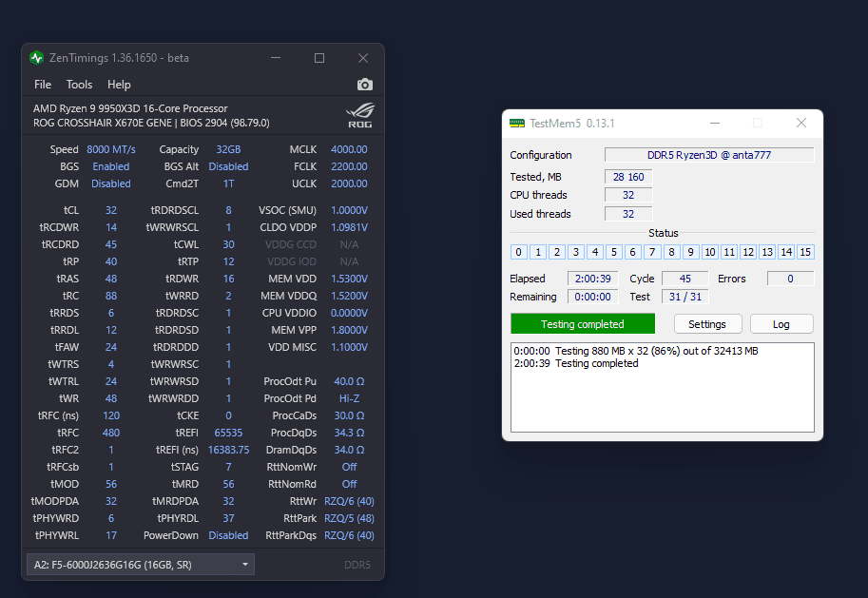Click the green Testing completed bar
The height and width of the screenshot is (598, 868).
tap(583, 324)
